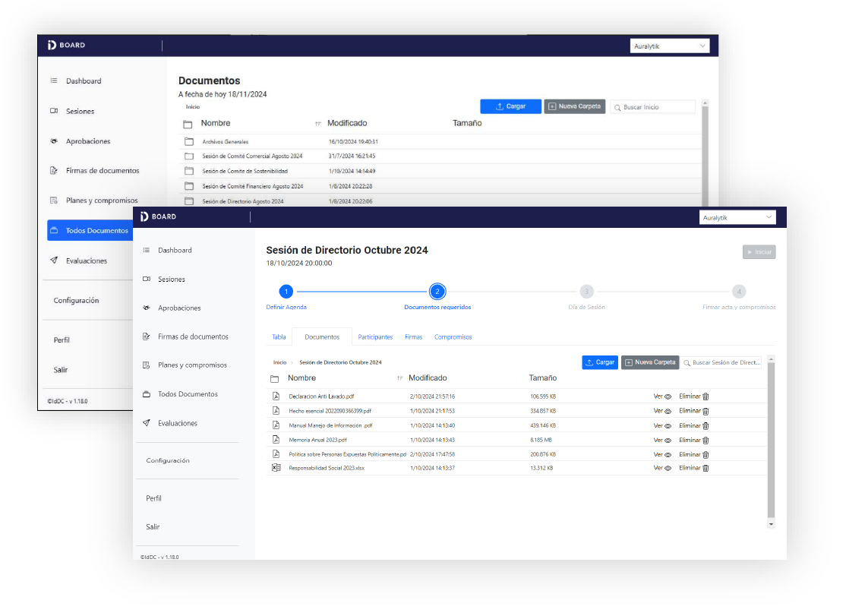The image size is (846, 616).
Task: Sort by Nombre using the sort arrow in session list
Action: (x=399, y=378)
